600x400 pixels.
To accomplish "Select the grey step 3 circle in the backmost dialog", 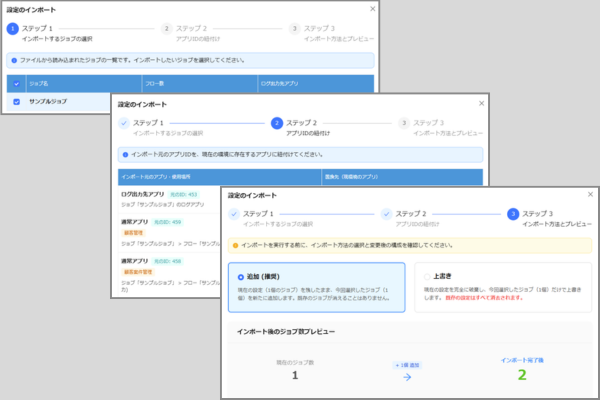I will (294, 29).
